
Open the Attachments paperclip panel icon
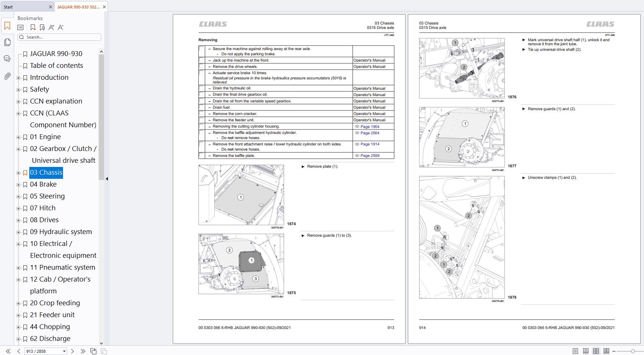pos(7,76)
